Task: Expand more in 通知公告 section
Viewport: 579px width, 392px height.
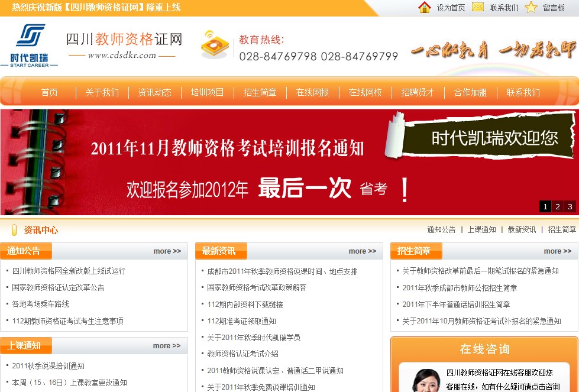Action: [167, 251]
